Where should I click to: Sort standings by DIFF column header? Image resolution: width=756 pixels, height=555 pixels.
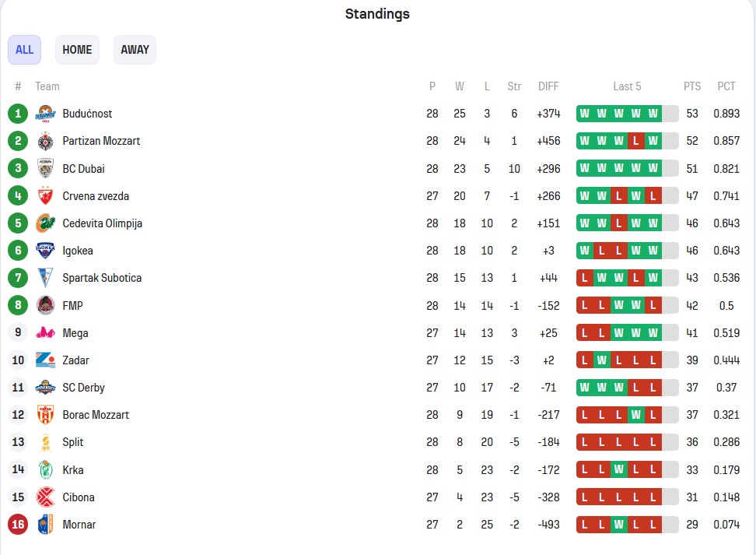548,86
